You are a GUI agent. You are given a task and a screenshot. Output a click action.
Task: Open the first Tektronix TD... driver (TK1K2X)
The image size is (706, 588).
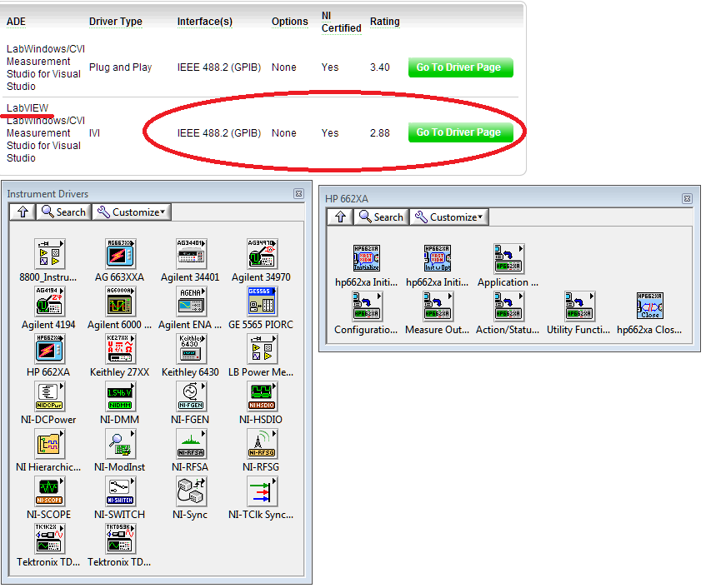pos(49,539)
